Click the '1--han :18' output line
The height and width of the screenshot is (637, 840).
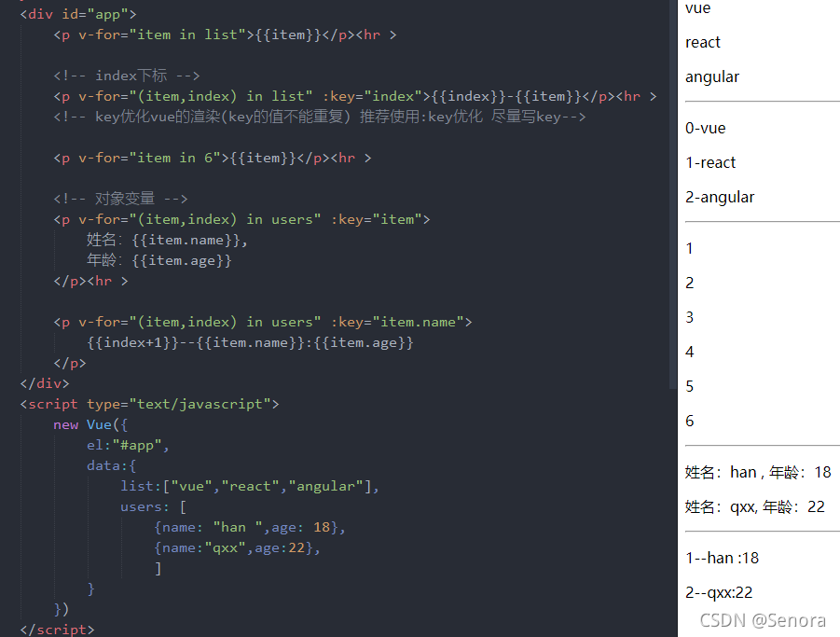point(723,559)
